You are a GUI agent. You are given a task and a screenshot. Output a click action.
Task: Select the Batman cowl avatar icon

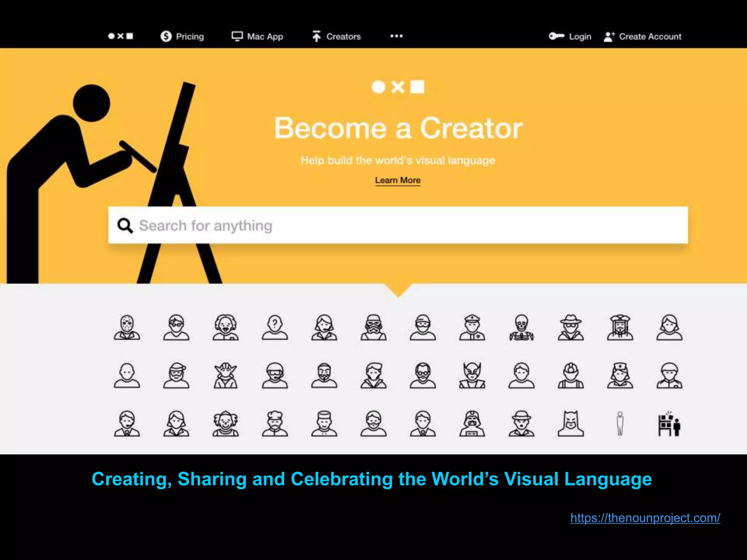click(x=571, y=424)
